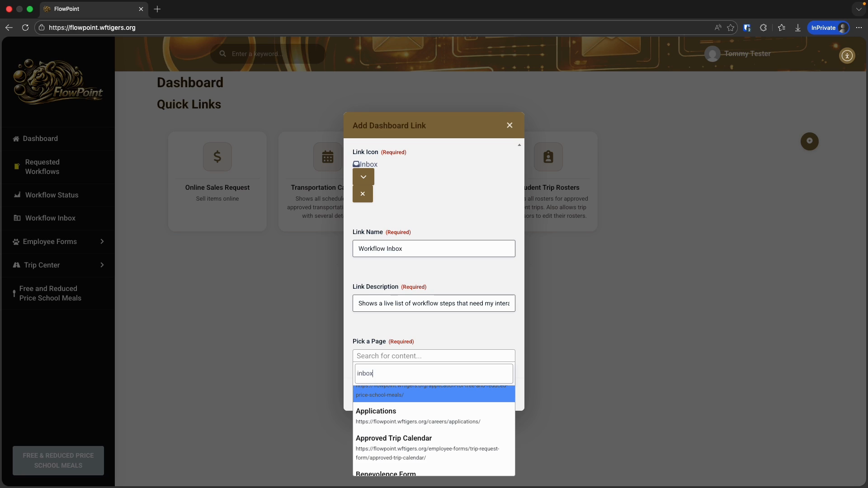Open the Pick a Page search dropdown
The width and height of the screenshot is (868, 488).
[434, 356]
